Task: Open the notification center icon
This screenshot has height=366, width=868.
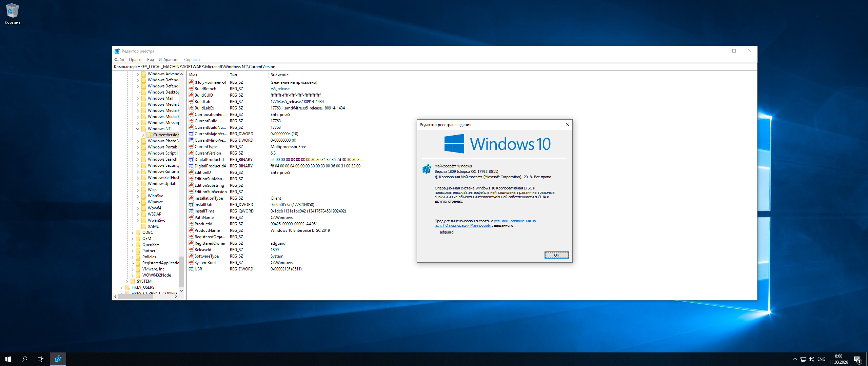Action: coord(857,359)
